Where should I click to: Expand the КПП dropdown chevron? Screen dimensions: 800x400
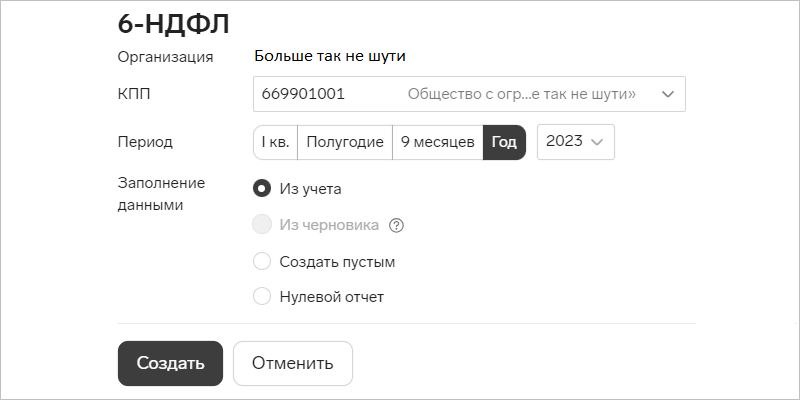coord(668,94)
